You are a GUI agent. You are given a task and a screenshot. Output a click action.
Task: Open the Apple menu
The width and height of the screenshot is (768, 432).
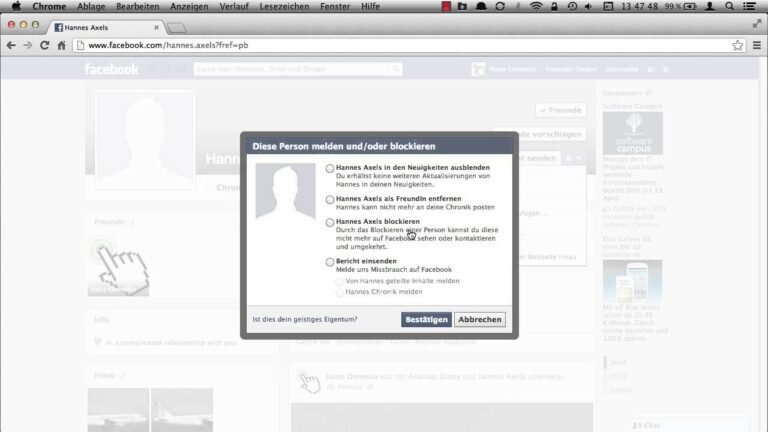tap(15, 6)
